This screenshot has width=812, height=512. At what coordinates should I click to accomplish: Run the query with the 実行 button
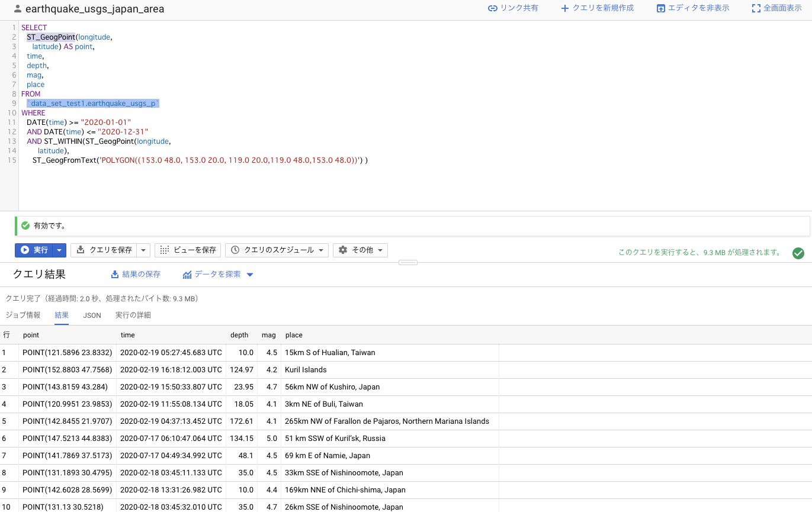coord(34,250)
